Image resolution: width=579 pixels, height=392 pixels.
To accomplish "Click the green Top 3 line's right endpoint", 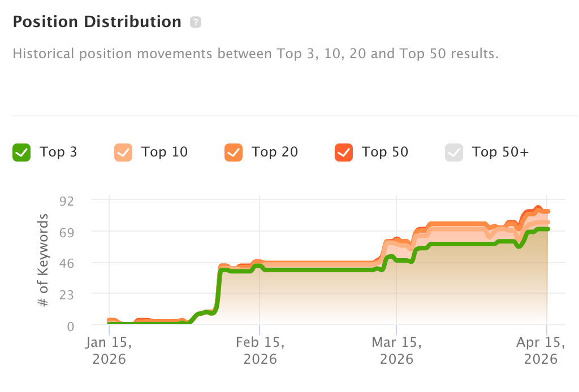I will tap(547, 229).
